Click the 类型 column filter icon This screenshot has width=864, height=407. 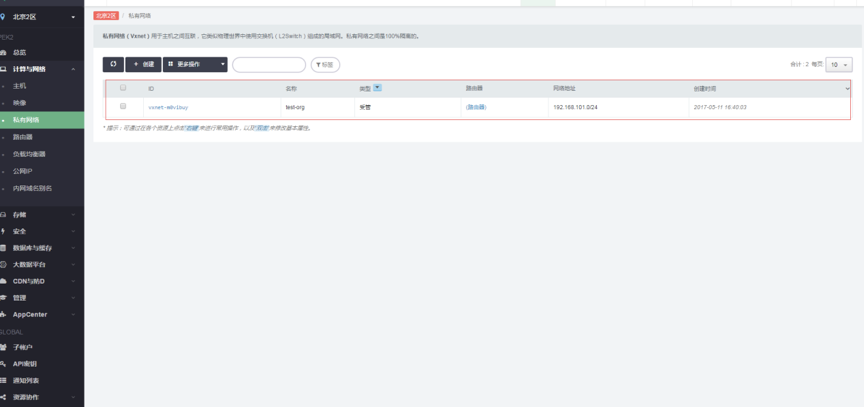click(x=377, y=88)
